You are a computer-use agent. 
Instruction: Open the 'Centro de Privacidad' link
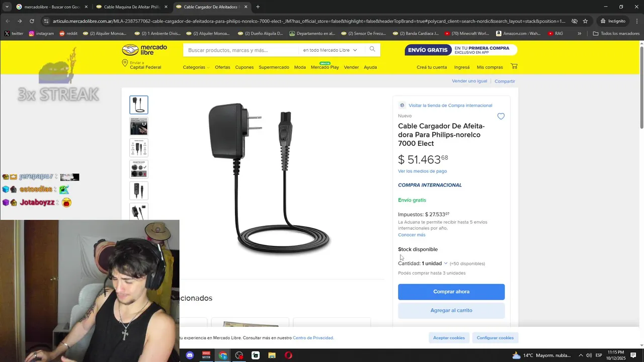[x=313, y=338]
